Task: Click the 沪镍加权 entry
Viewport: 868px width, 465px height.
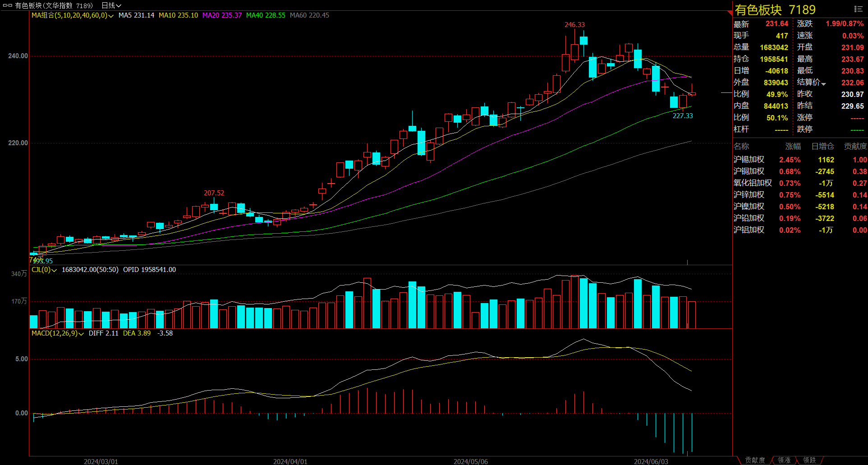Action: 749,207
